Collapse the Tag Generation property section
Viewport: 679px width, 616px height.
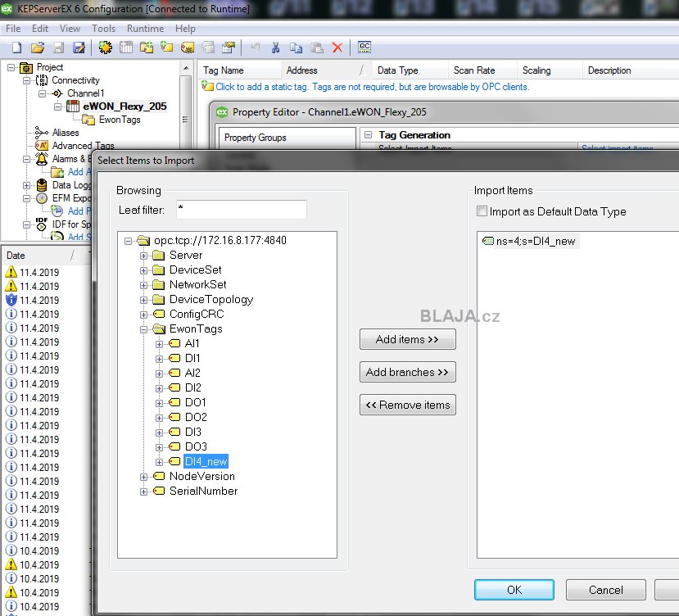[x=368, y=134]
